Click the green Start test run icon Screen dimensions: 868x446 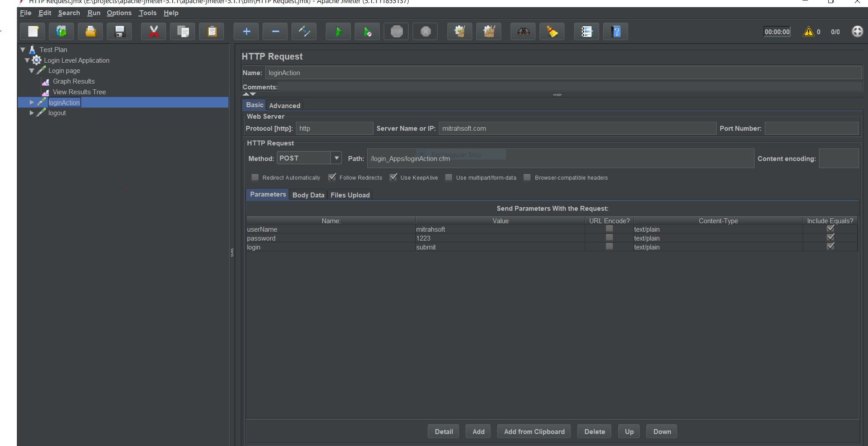click(338, 32)
